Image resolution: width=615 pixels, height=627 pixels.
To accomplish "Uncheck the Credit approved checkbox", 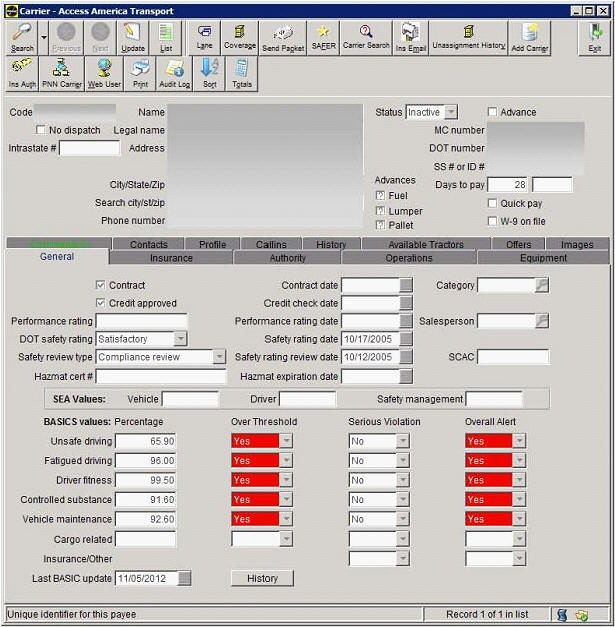I will (100, 303).
